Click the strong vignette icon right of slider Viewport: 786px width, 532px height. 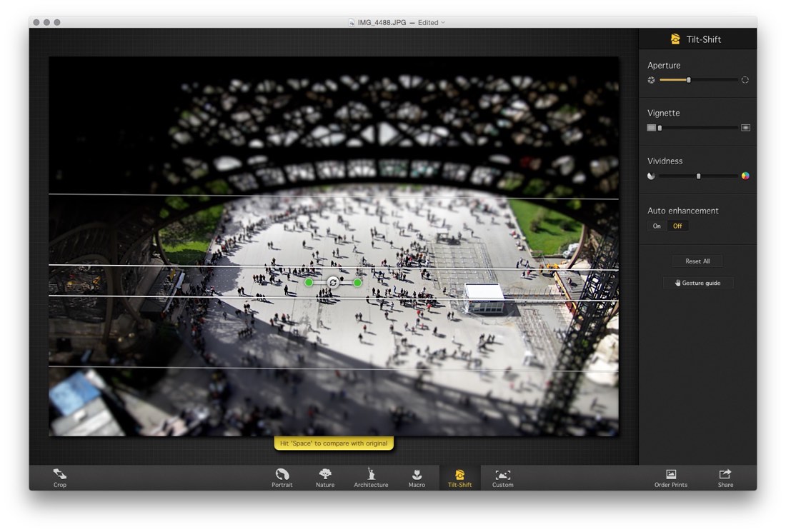(745, 128)
